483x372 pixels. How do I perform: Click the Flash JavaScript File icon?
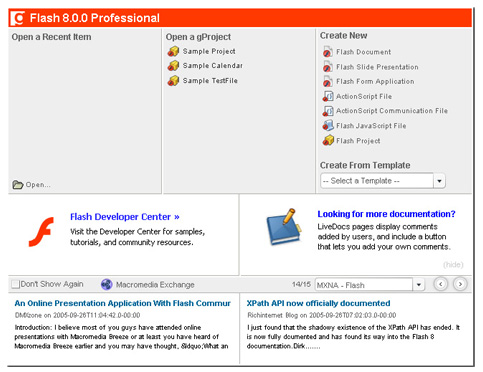pos(328,126)
